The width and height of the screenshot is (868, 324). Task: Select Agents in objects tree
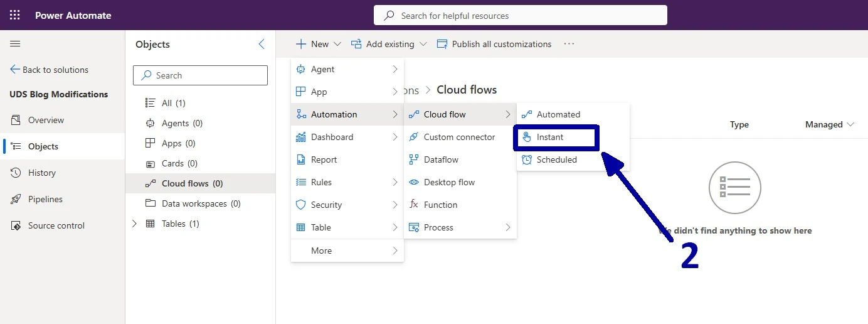tap(182, 123)
